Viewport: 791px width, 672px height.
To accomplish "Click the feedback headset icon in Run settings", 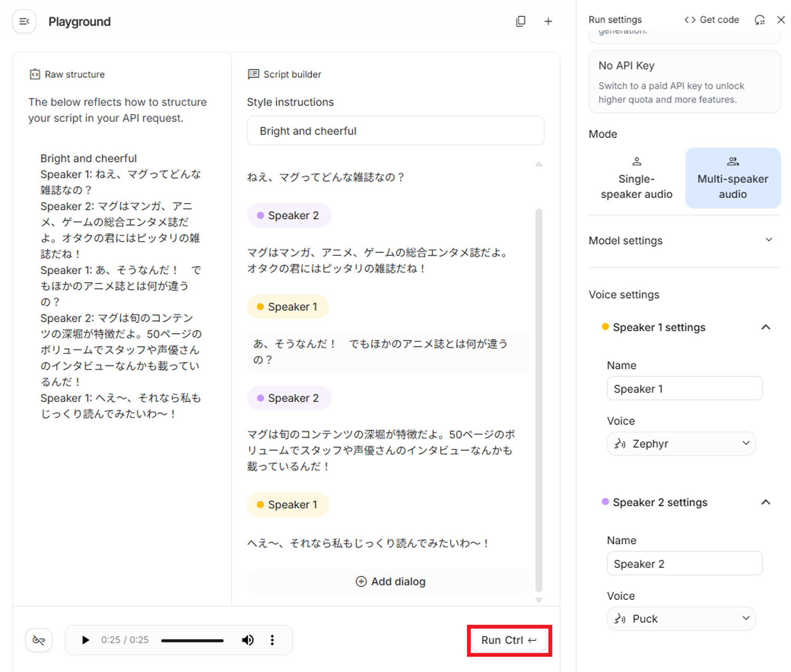I will pos(759,20).
